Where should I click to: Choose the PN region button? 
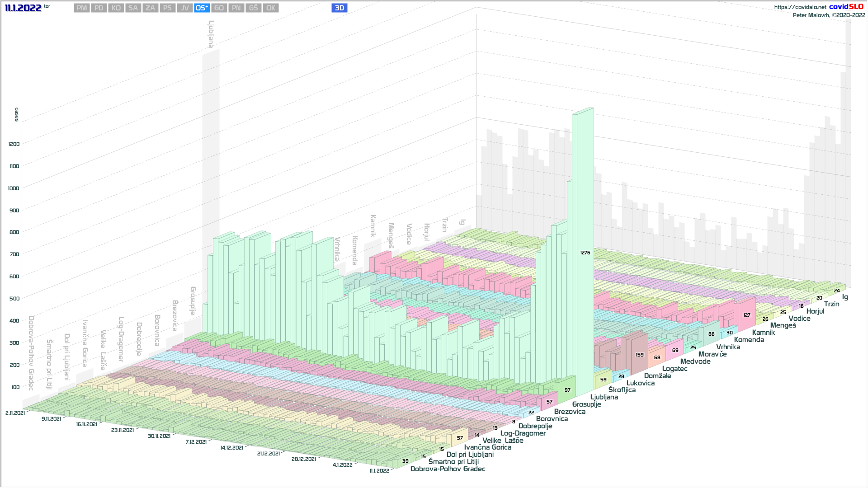236,8
